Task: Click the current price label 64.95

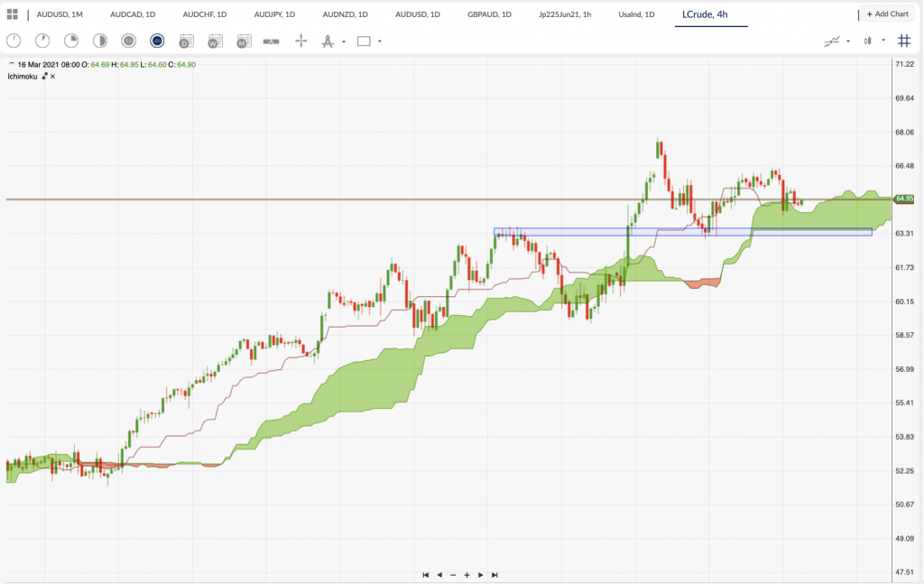Action: click(x=904, y=199)
